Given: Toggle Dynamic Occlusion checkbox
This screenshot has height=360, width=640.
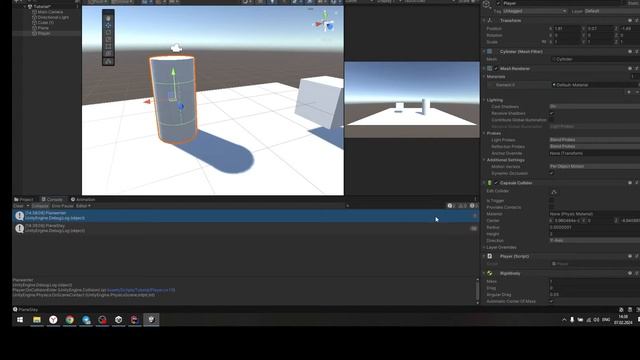Looking at the screenshot, I should coord(552,173).
